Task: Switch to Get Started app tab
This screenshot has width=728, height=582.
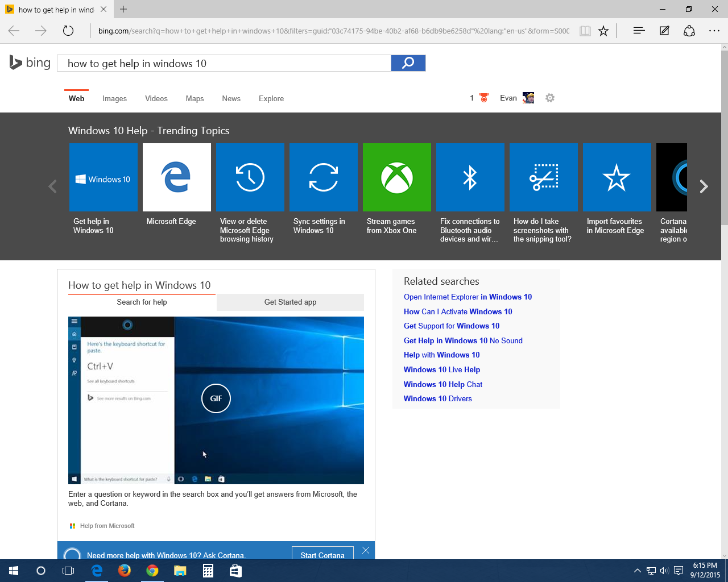Action: pyautogui.click(x=290, y=302)
